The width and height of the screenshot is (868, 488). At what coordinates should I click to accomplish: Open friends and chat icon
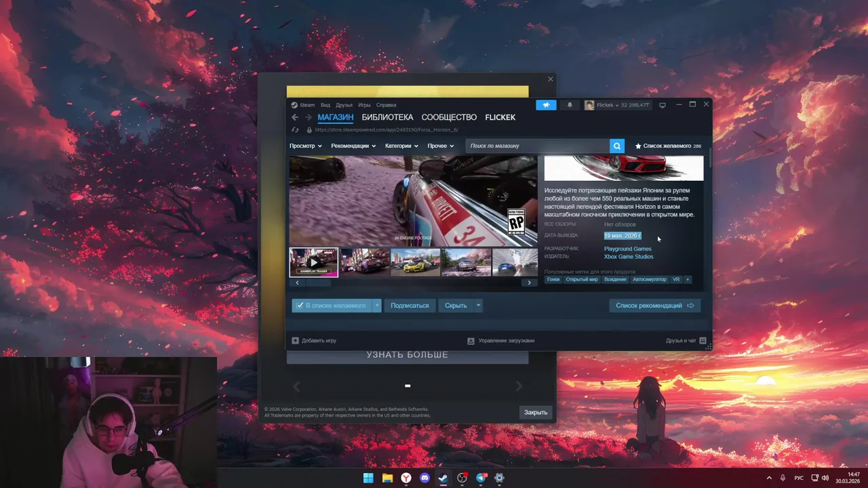pyautogui.click(x=703, y=340)
